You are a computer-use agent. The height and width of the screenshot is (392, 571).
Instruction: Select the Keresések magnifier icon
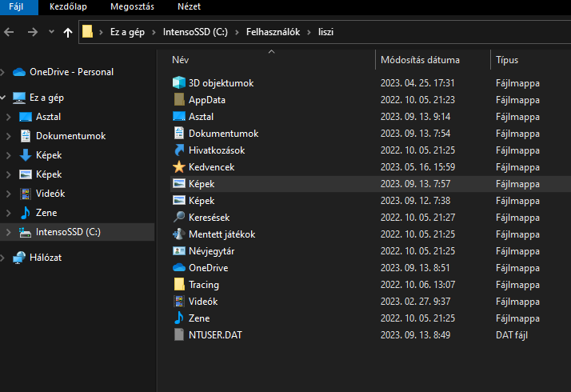[179, 217]
